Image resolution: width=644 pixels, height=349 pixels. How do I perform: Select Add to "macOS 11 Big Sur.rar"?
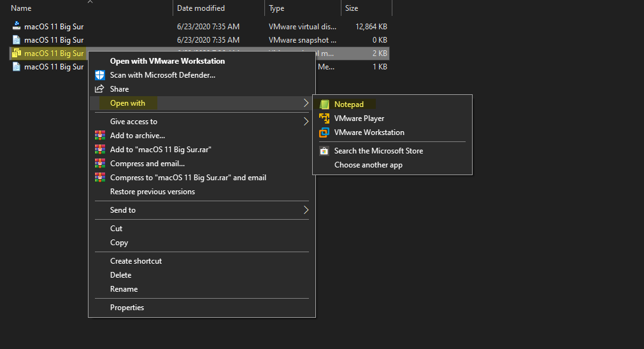[x=161, y=150]
